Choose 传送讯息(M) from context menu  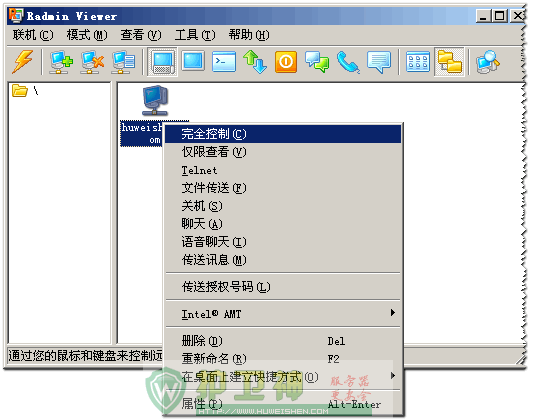pyautogui.click(x=283, y=260)
